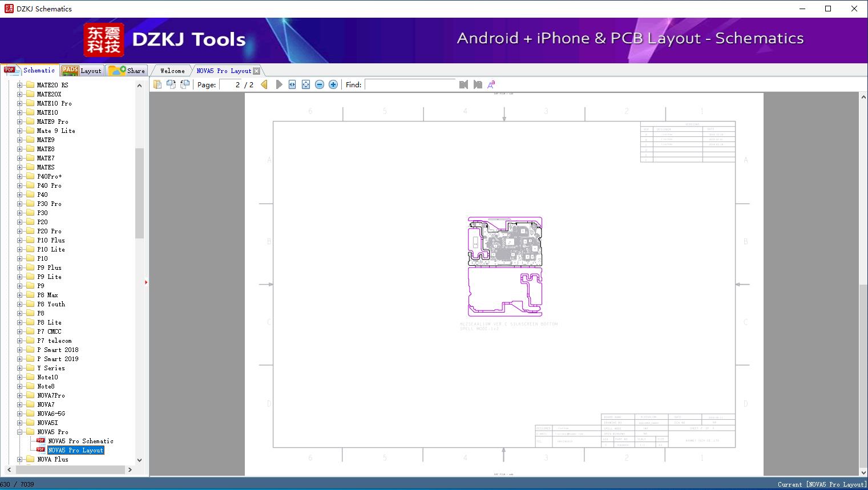Click the Y Series folder icon
Screen dimensions: 868x490
[x=30, y=368]
